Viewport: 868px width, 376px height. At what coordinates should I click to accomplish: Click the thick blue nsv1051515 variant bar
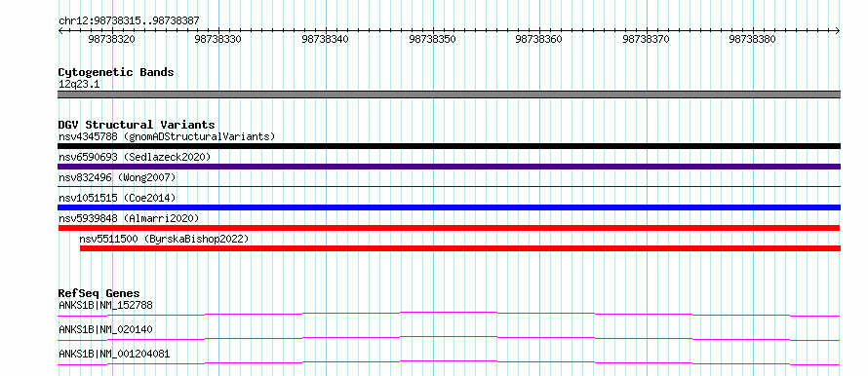click(x=449, y=207)
